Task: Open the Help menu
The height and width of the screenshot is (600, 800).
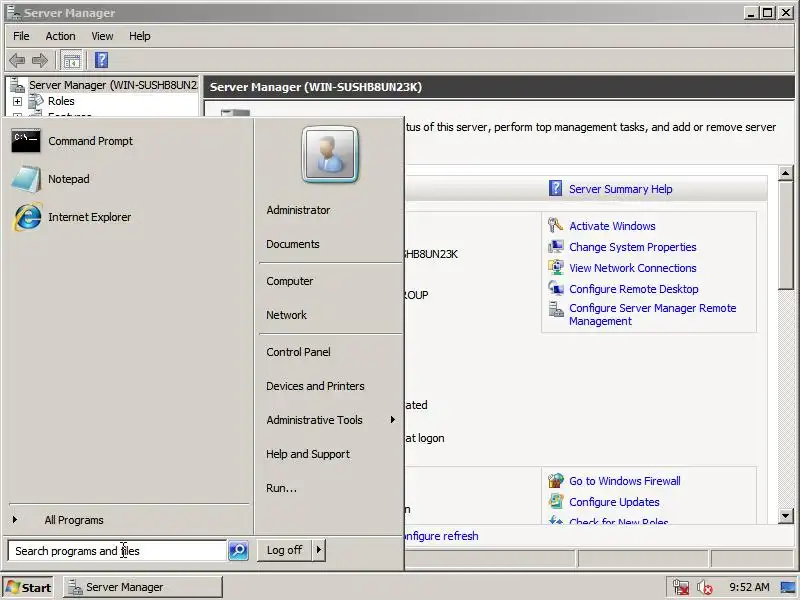Action: tap(139, 36)
